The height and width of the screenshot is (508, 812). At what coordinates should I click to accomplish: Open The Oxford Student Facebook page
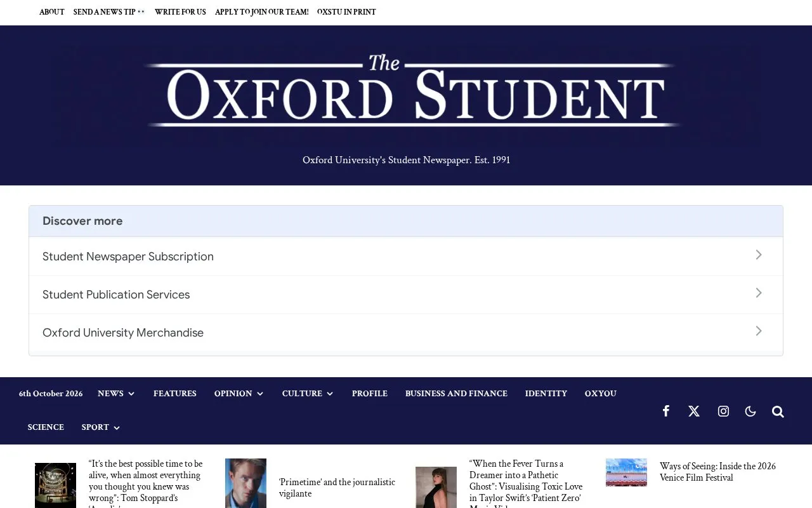click(665, 411)
